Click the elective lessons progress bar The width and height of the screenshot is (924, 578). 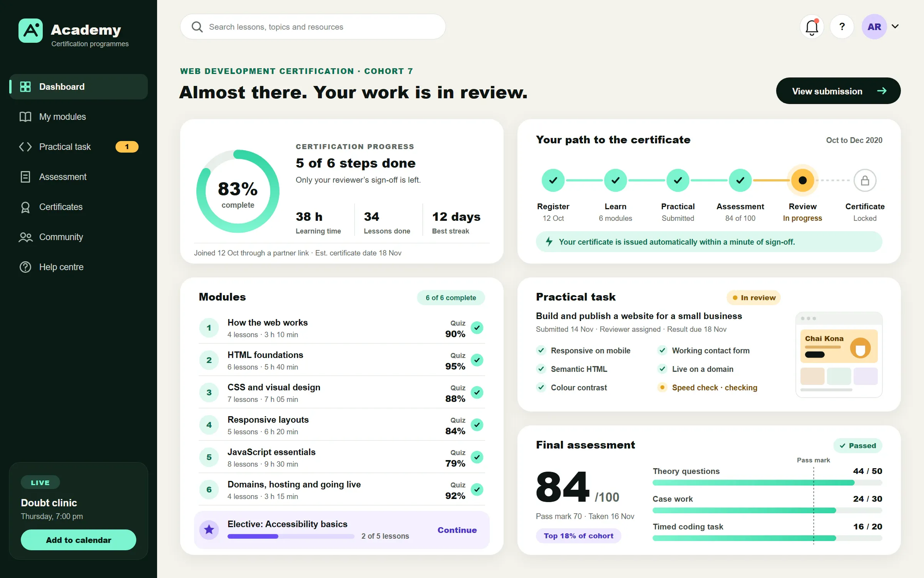click(x=291, y=536)
